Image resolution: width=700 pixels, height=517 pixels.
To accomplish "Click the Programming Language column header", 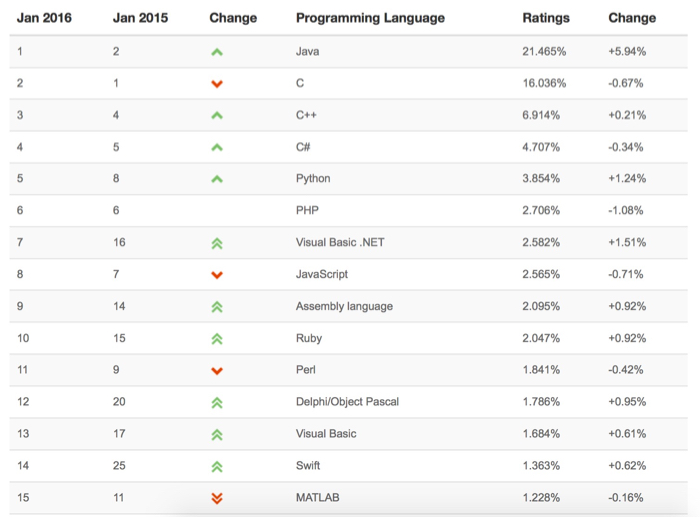I will (x=370, y=18).
